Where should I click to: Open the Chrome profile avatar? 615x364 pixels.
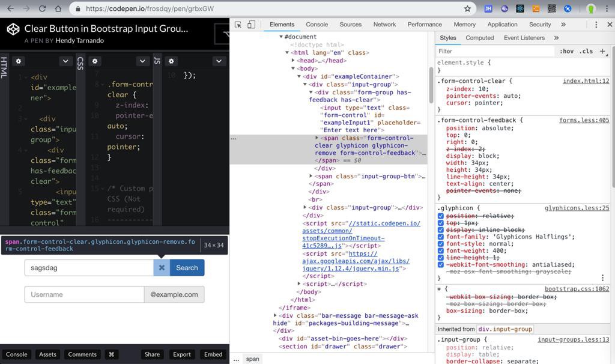(x=591, y=8)
